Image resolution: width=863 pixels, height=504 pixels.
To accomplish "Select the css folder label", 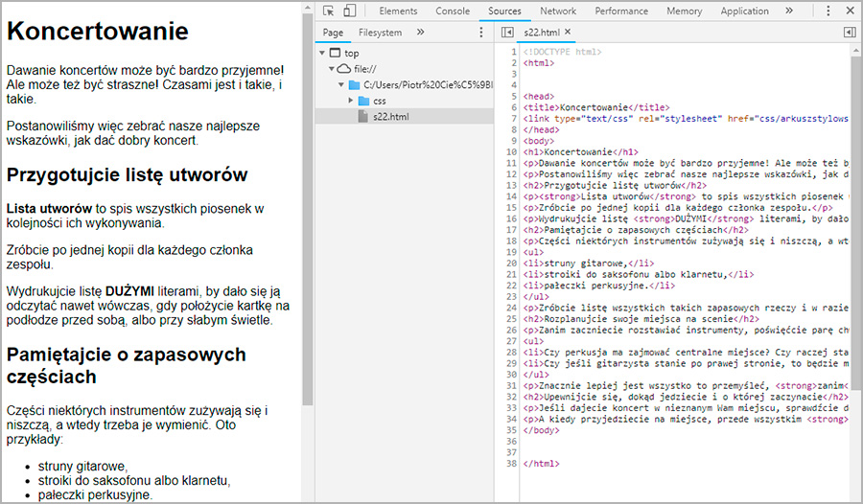I will tap(379, 102).
